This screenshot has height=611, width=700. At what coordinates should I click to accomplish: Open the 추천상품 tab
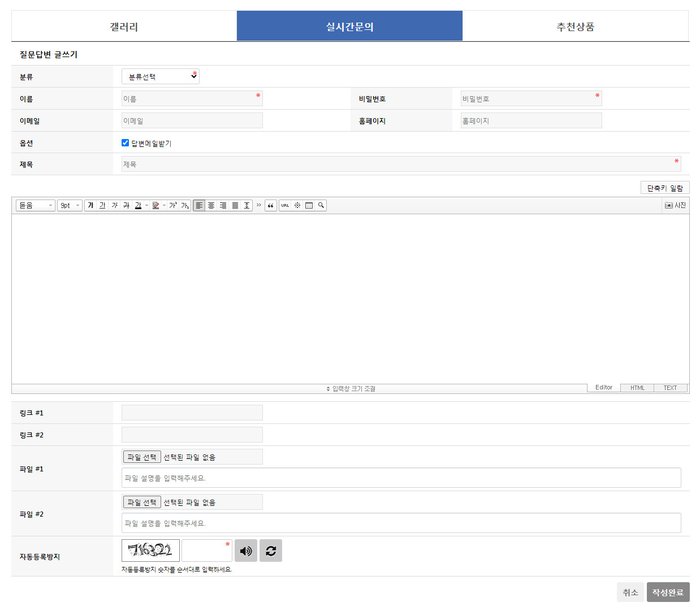coord(575,27)
